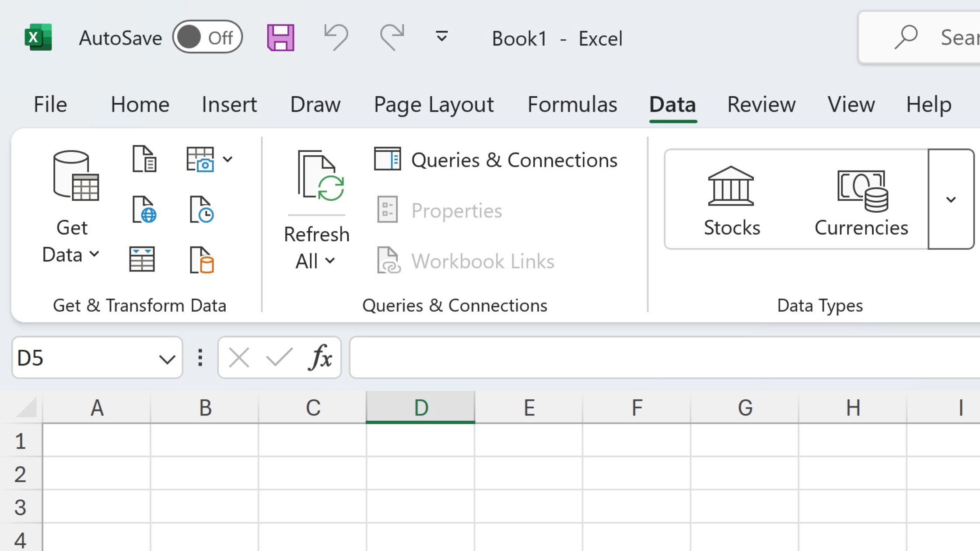Viewport: 980px width, 551px height.
Task: Open the Help tab
Action: (x=929, y=105)
